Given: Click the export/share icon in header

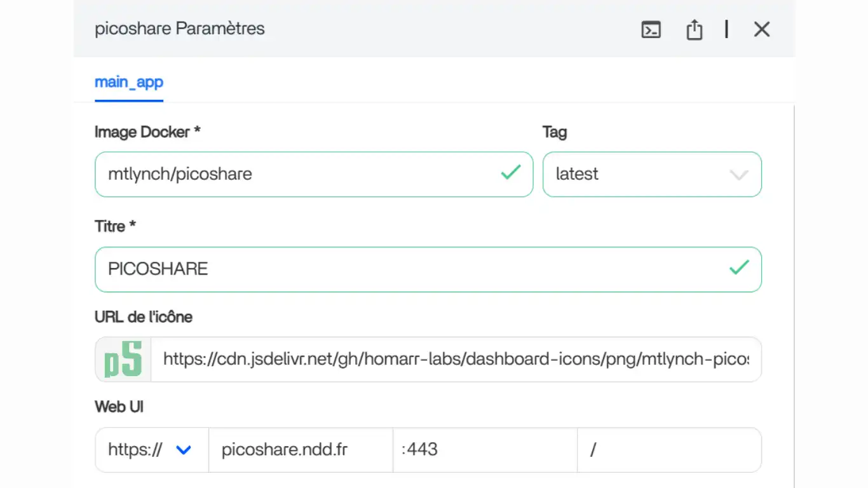Looking at the screenshot, I should [694, 29].
